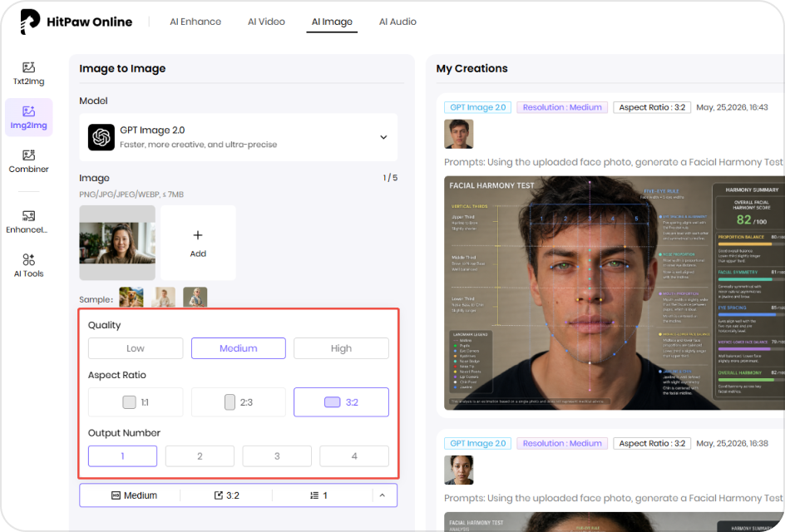Viewport: 785px width, 532px height.
Task: Select the AI Image tab
Action: 332,22
